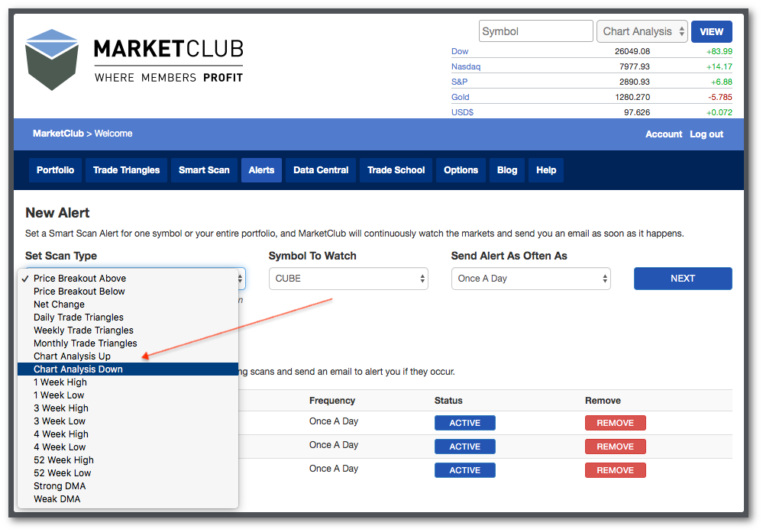Click the MarketClub cube logo
This screenshot has height=532, width=763.
point(52,60)
